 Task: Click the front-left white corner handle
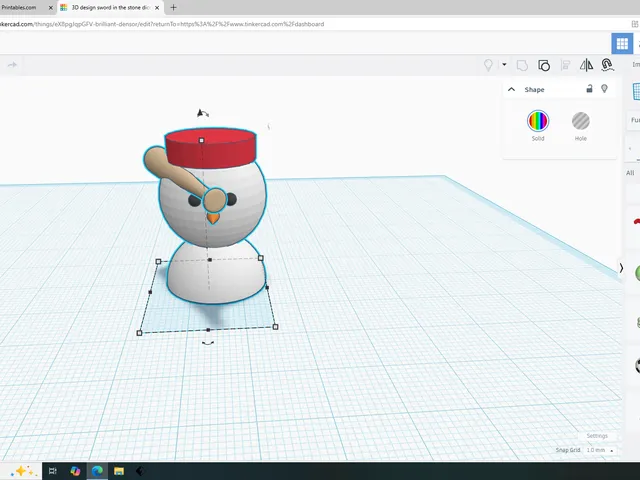[139, 333]
